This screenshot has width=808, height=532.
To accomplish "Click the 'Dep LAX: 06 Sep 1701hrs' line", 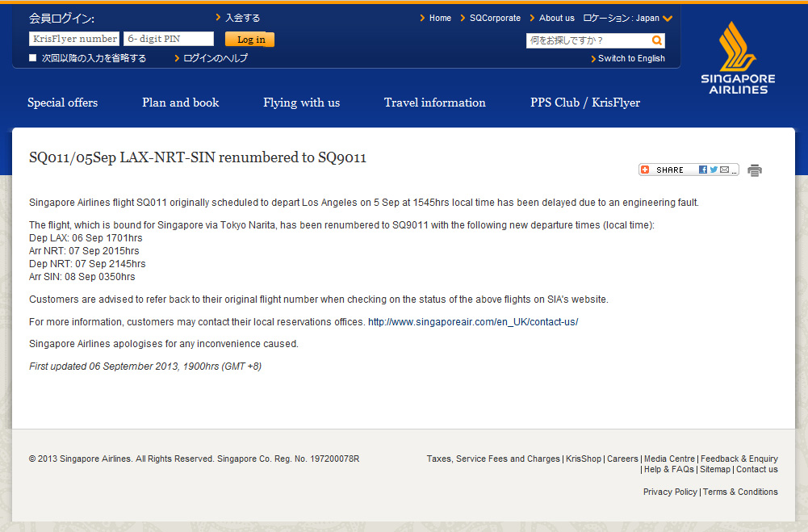I will point(86,237).
